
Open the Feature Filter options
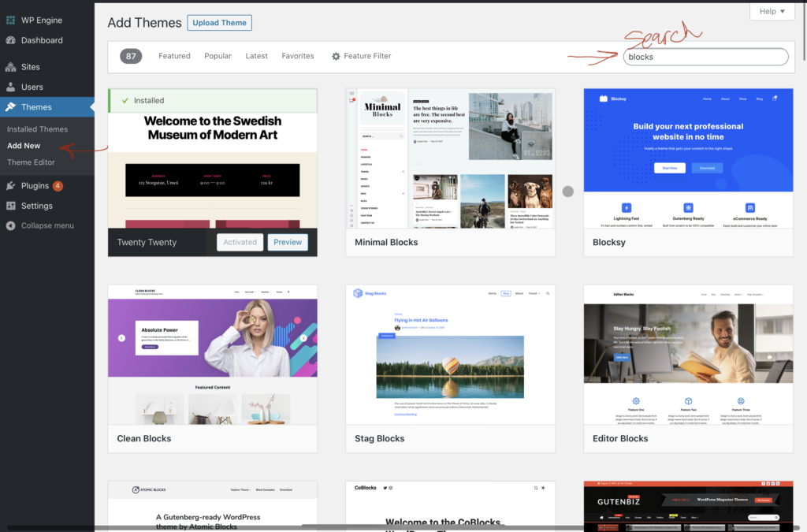[361, 56]
